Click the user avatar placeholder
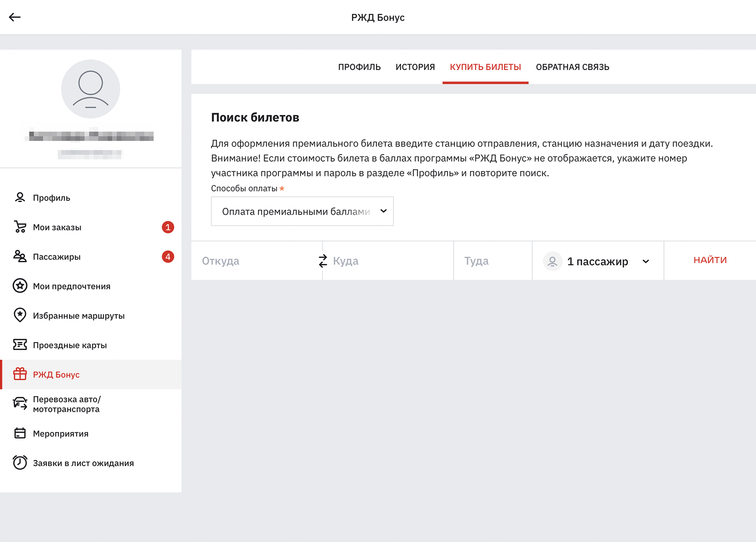Image resolution: width=756 pixels, height=542 pixels. point(91,89)
